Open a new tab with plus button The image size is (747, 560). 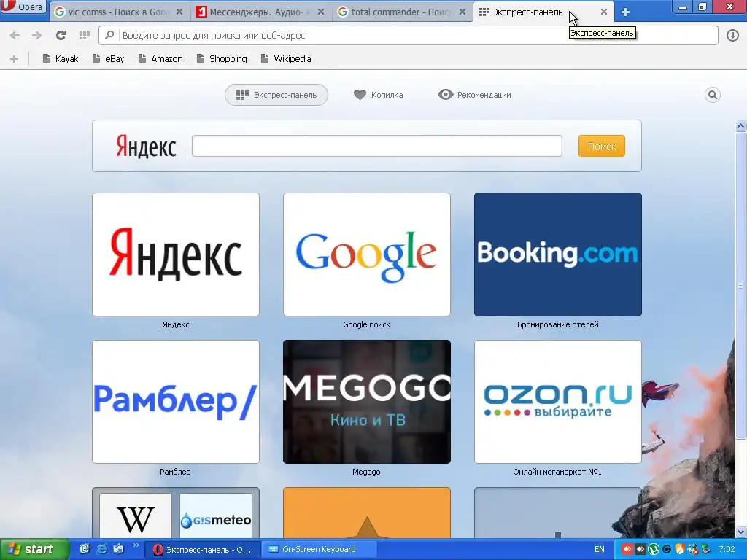(625, 12)
